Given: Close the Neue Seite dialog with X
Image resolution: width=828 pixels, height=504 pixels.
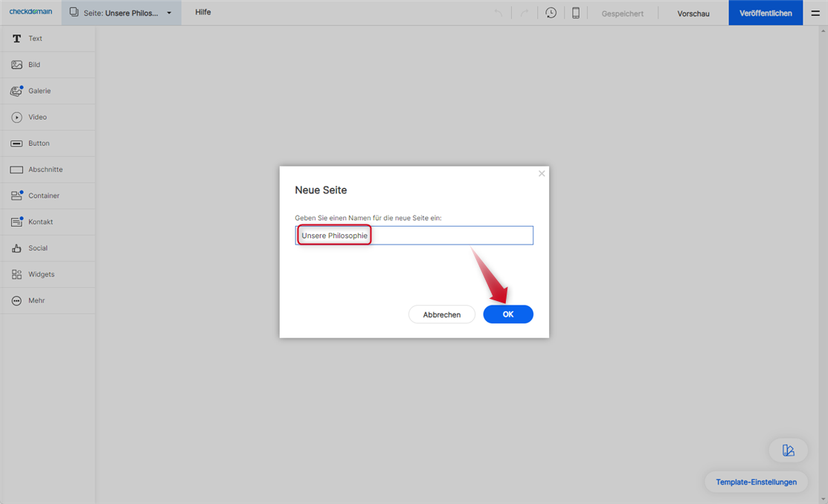Looking at the screenshot, I should pos(542,173).
